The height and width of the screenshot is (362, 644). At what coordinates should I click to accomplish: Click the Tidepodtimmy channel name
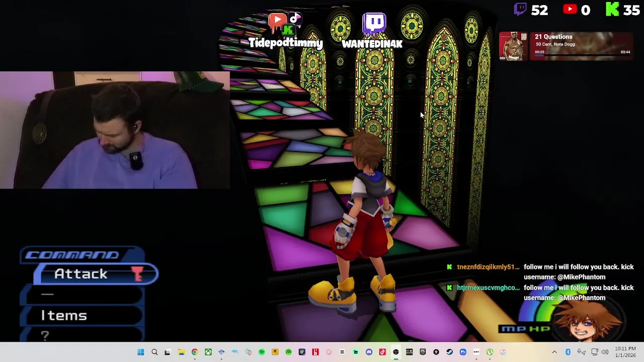point(285,43)
